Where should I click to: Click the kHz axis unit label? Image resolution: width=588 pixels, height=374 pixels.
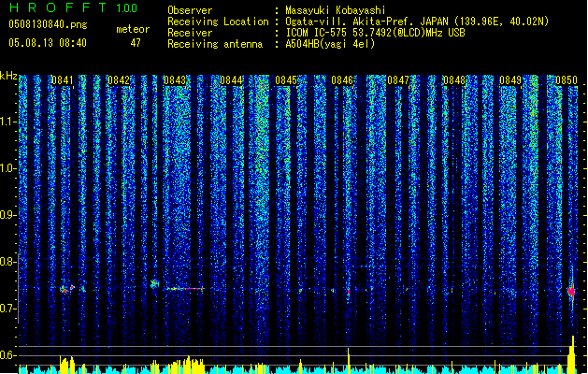pos(8,76)
